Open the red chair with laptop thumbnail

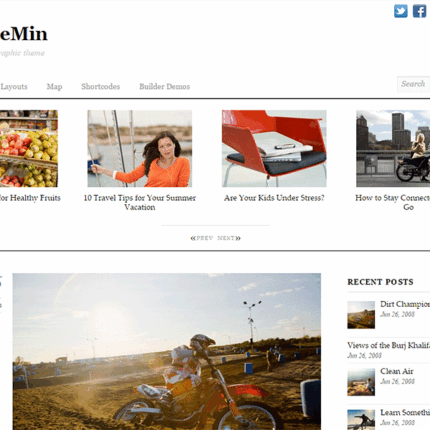point(274,149)
